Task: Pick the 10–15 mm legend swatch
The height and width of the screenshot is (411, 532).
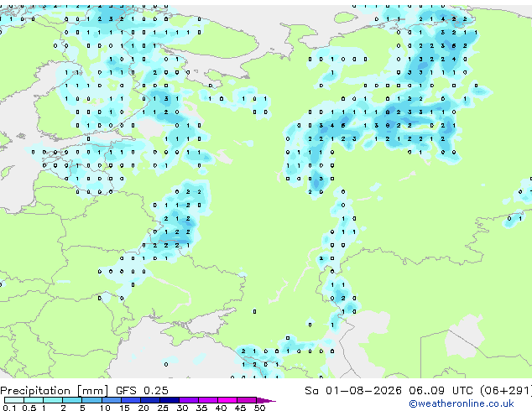Action: click(x=111, y=400)
